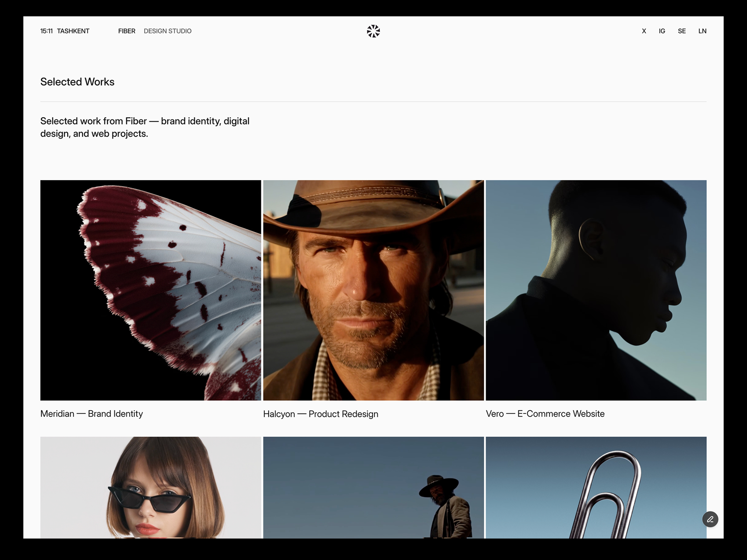Viewport: 747px width, 560px height.
Task: Click the Selected Works heading
Action: (78, 82)
